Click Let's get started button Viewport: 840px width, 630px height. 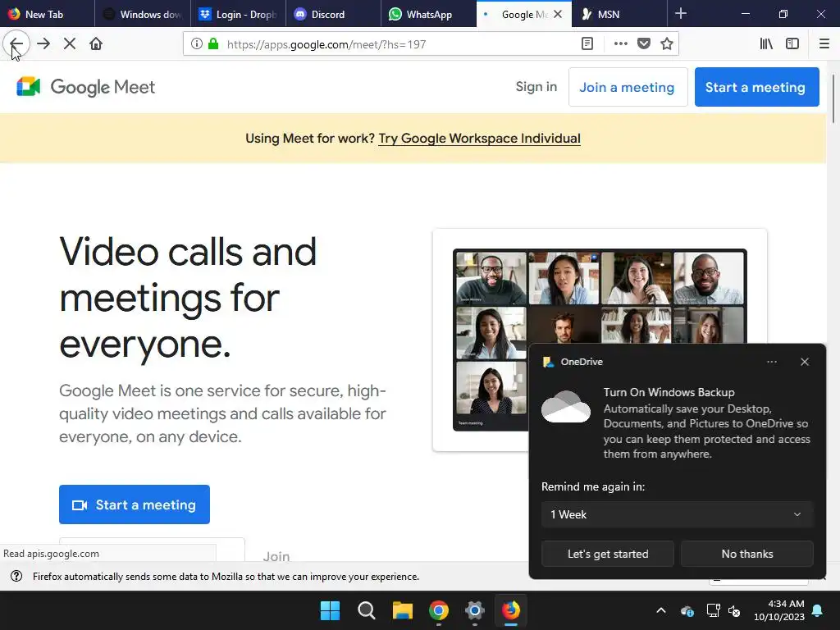[608, 554]
